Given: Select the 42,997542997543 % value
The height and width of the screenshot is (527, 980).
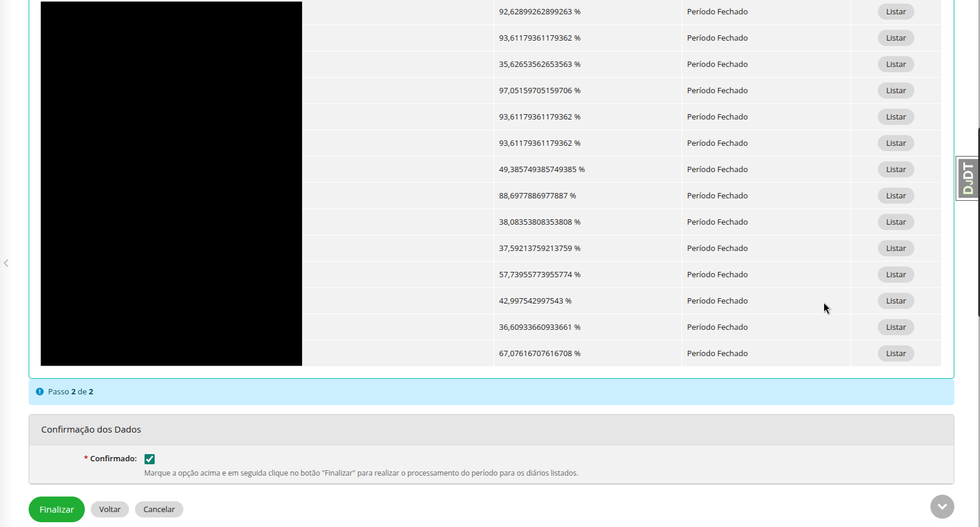Looking at the screenshot, I should [x=535, y=301].
